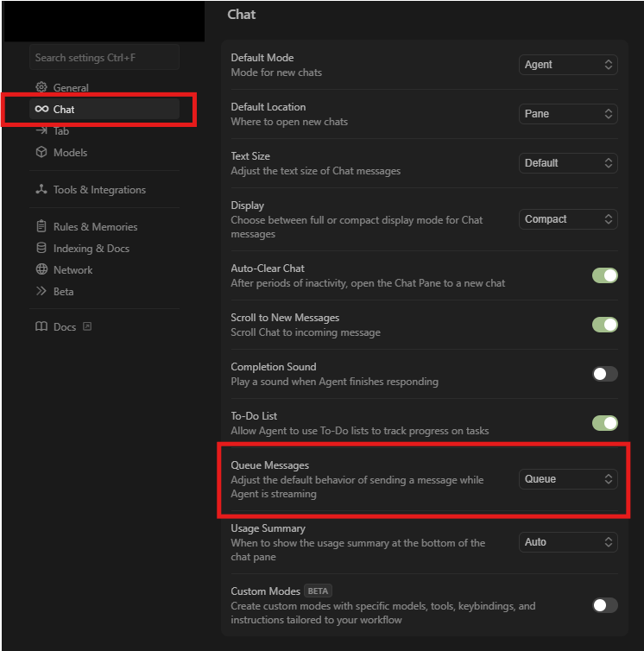The image size is (644, 651).
Task: Focus the Search settings field
Action: pyautogui.click(x=104, y=57)
